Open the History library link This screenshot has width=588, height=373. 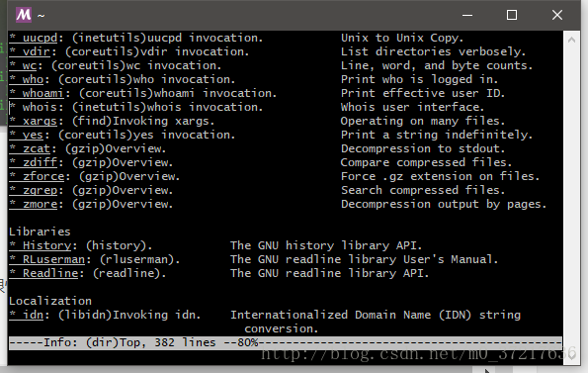point(41,245)
